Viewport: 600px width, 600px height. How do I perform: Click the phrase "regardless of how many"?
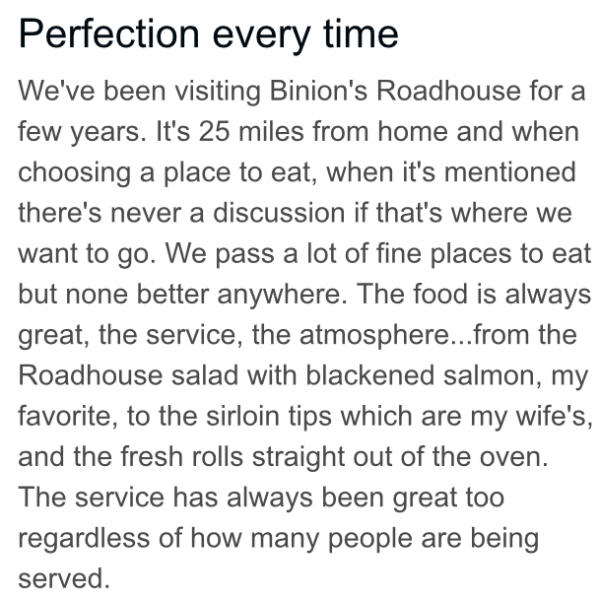click(x=168, y=539)
